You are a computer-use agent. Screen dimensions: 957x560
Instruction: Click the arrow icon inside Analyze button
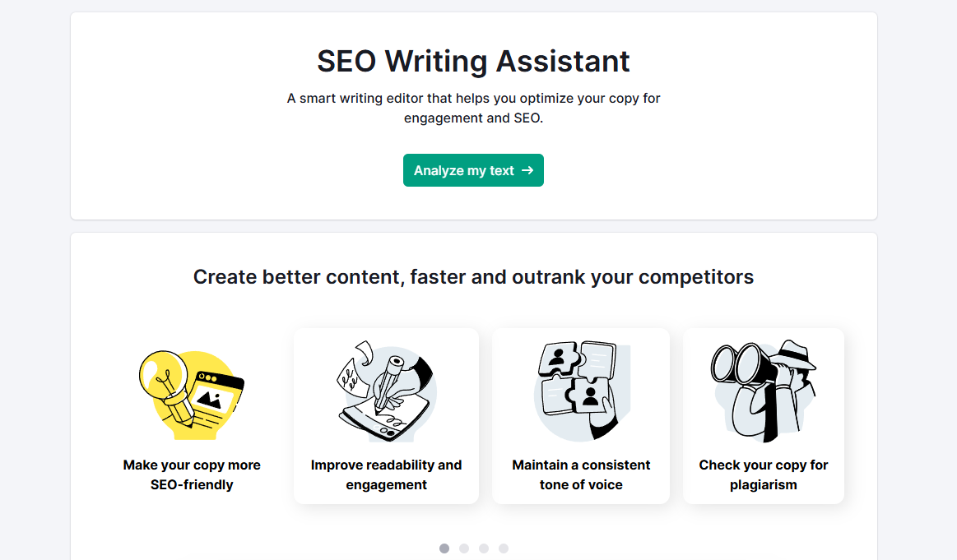click(x=527, y=170)
